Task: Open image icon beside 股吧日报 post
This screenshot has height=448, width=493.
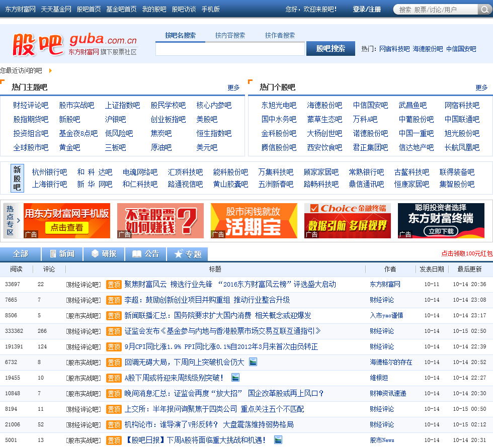Action: [278, 440]
